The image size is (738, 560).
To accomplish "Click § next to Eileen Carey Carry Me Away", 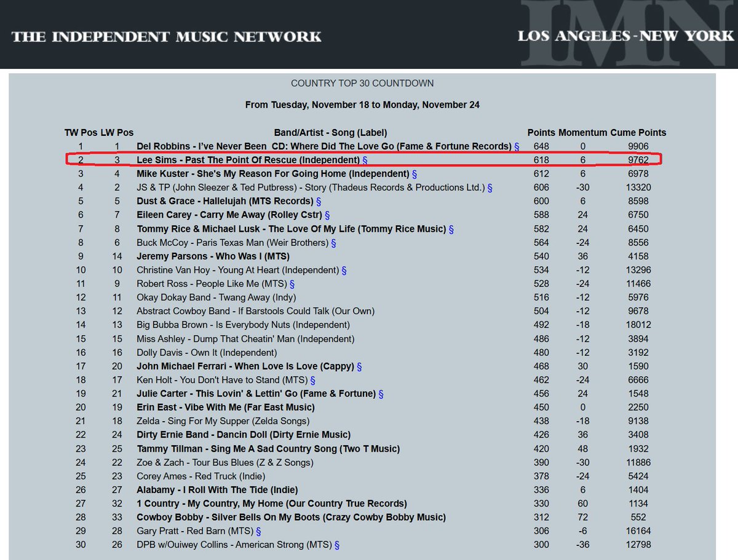I will tap(327, 215).
